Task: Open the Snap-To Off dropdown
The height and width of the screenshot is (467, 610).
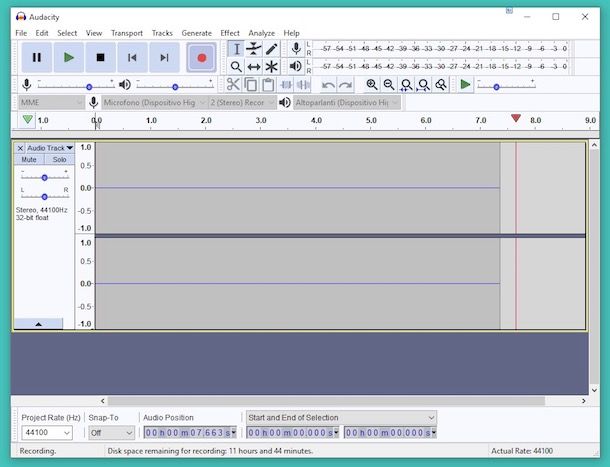Action: [x=111, y=433]
